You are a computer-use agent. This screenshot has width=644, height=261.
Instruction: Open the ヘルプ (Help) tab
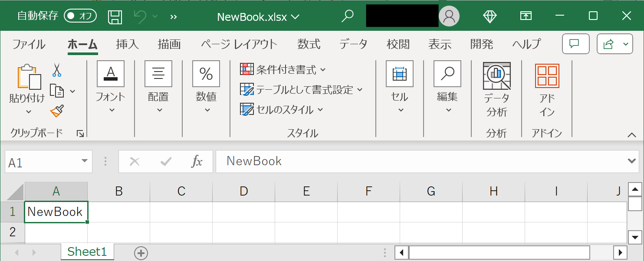tap(526, 44)
